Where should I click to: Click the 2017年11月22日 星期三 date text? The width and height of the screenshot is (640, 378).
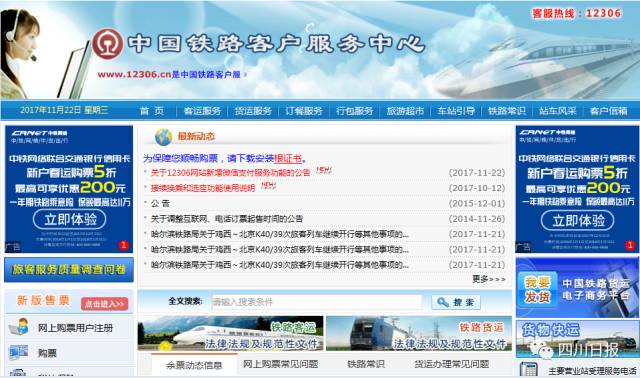tap(64, 110)
